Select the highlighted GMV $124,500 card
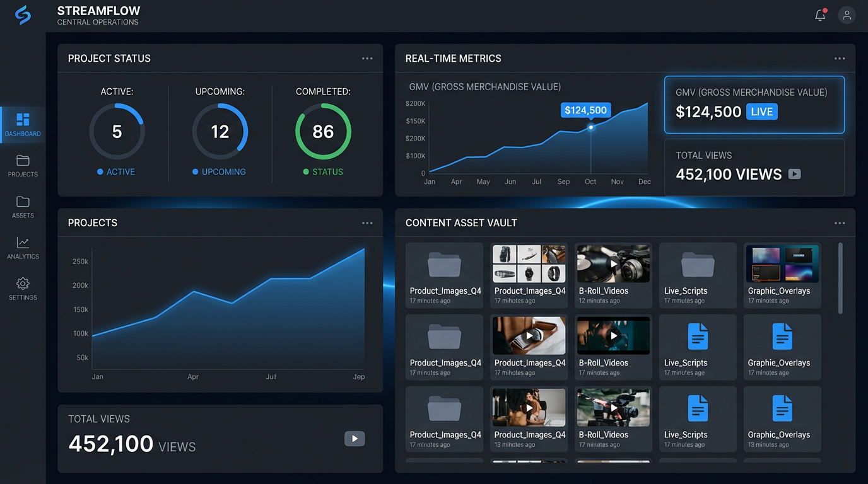Viewport: 868px width, 484px height. (754, 105)
